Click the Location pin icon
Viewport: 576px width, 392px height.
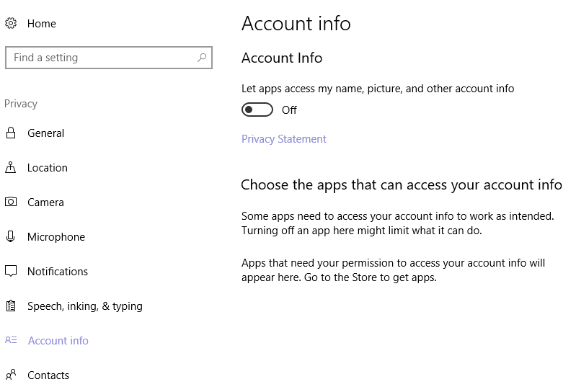tap(11, 167)
